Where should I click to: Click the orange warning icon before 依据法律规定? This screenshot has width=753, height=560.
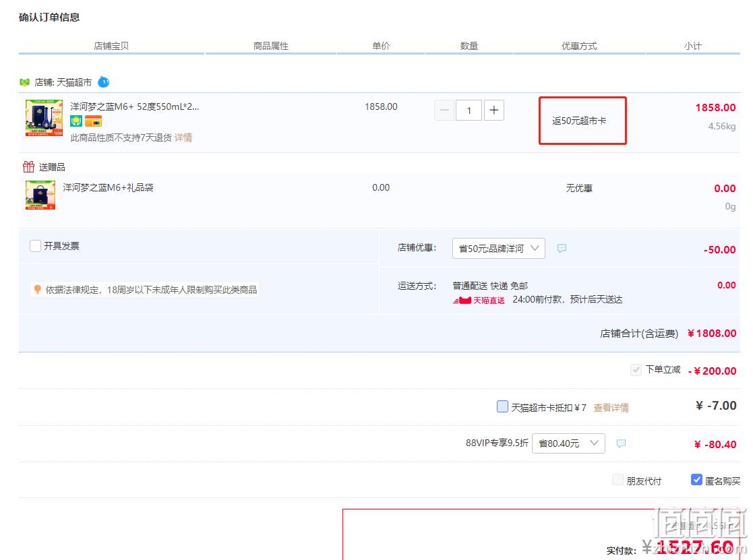coord(38,289)
